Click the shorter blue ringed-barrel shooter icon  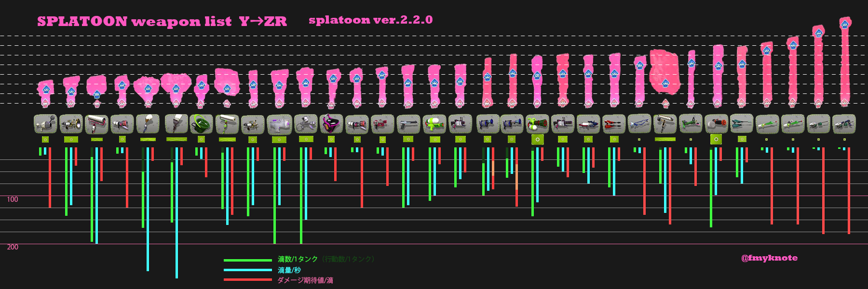pyautogui.click(x=488, y=124)
